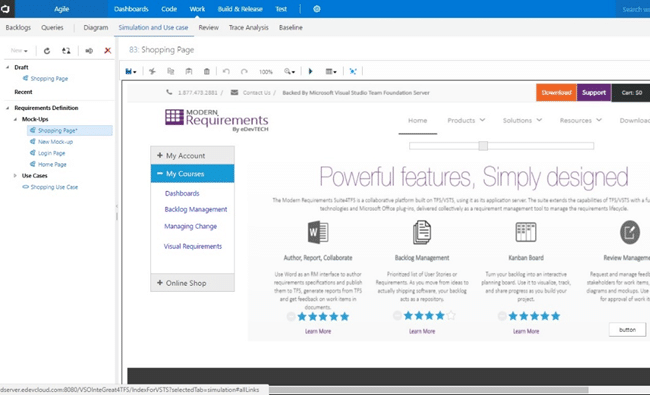Expand the Online Shop accordion
This screenshot has height=395, width=650.
pos(192,283)
